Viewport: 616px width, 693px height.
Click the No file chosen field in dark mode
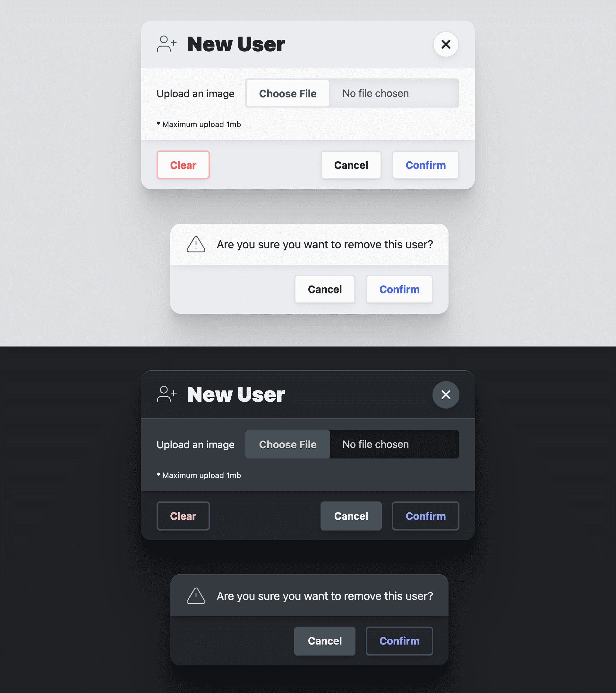pos(394,444)
